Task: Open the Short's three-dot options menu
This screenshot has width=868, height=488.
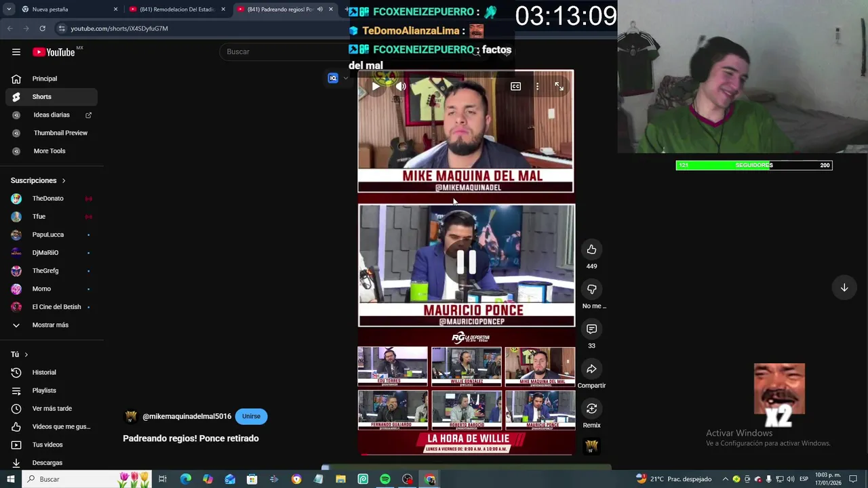Action: [537, 86]
